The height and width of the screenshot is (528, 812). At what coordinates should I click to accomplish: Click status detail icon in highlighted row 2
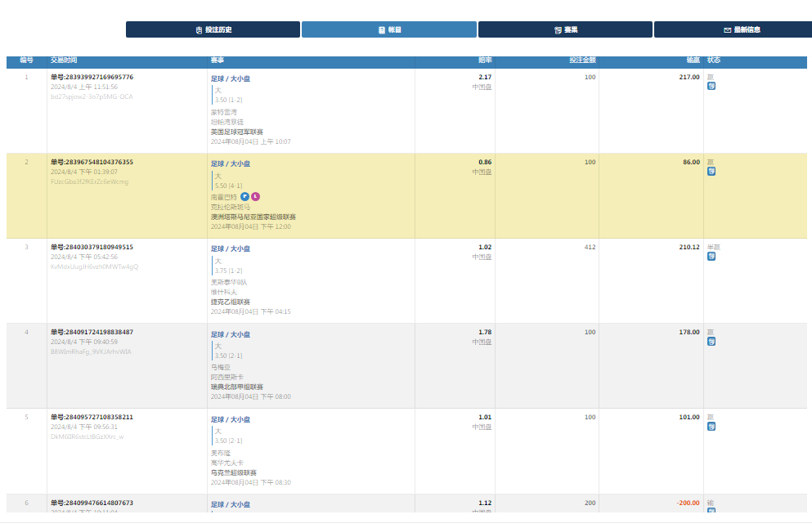tap(711, 171)
